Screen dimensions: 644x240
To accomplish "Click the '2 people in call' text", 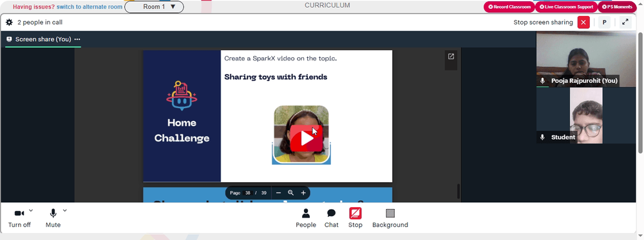I will 40,23.
